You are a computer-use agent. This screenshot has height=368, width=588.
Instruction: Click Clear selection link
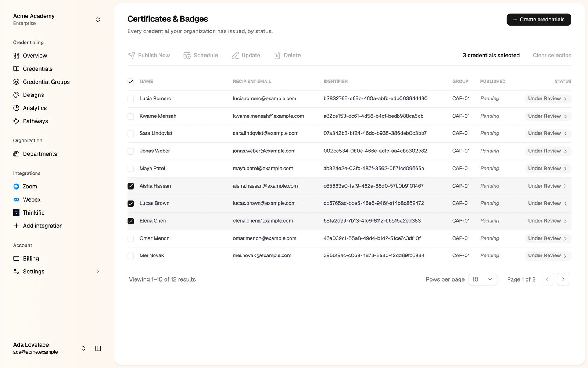click(552, 55)
